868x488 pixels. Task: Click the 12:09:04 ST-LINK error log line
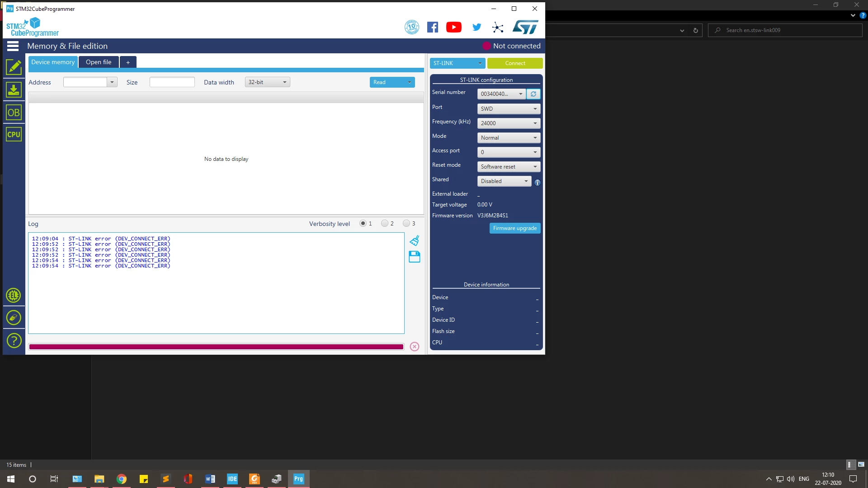pos(101,239)
